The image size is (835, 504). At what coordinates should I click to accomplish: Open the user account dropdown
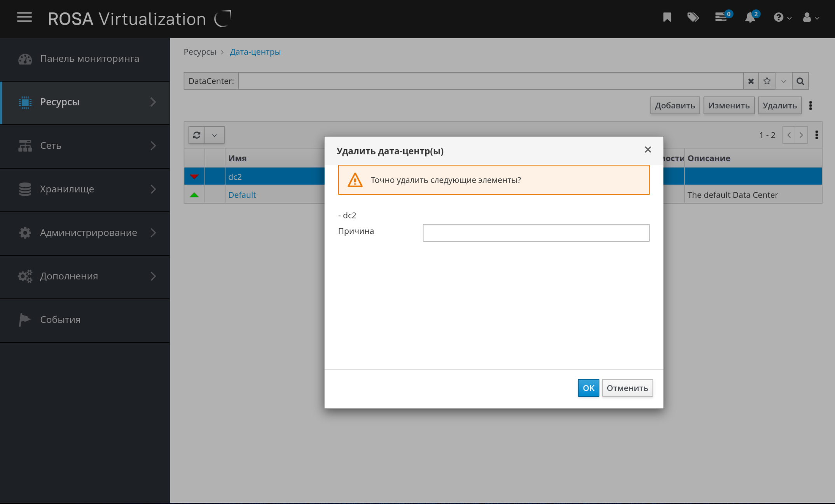pyautogui.click(x=811, y=17)
